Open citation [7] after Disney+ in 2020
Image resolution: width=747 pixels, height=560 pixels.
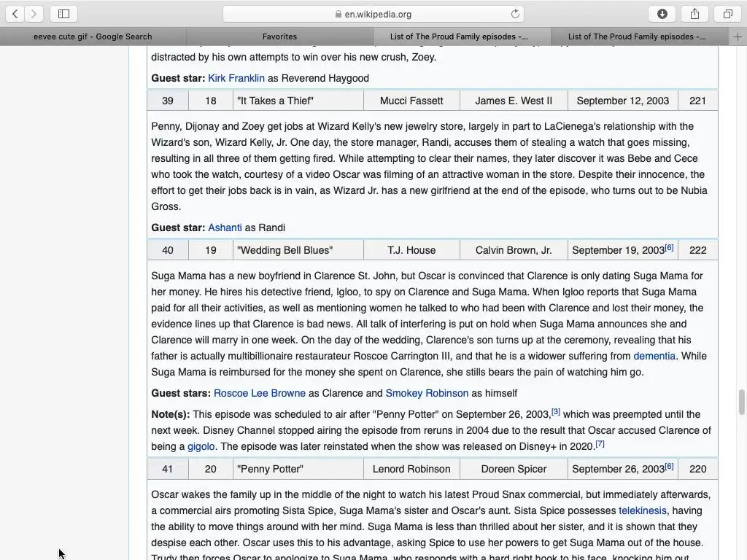point(600,444)
